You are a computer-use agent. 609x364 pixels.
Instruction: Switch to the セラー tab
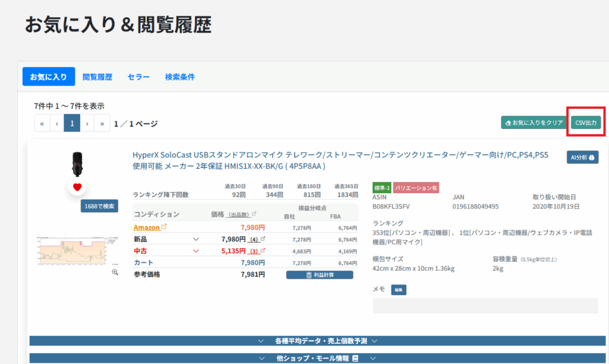coord(139,77)
